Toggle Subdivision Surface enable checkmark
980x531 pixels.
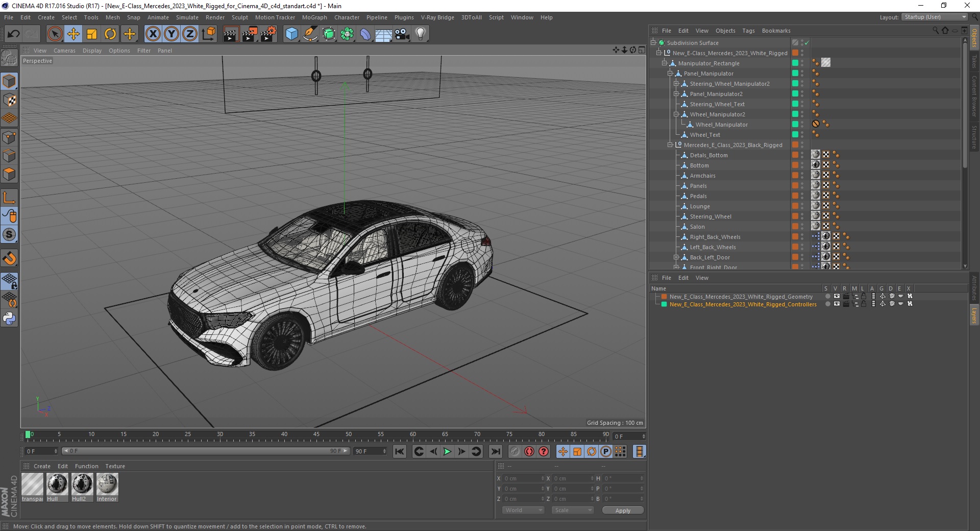click(807, 43)
